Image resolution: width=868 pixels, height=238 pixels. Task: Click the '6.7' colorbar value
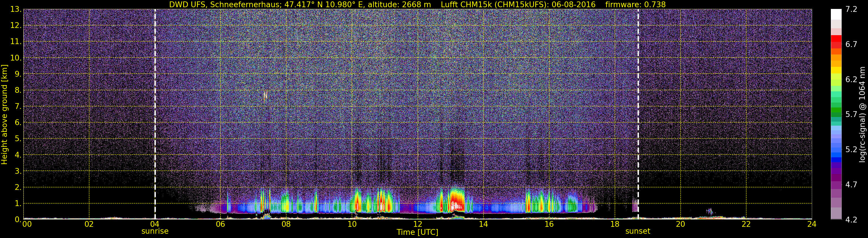tap(851, 44)
